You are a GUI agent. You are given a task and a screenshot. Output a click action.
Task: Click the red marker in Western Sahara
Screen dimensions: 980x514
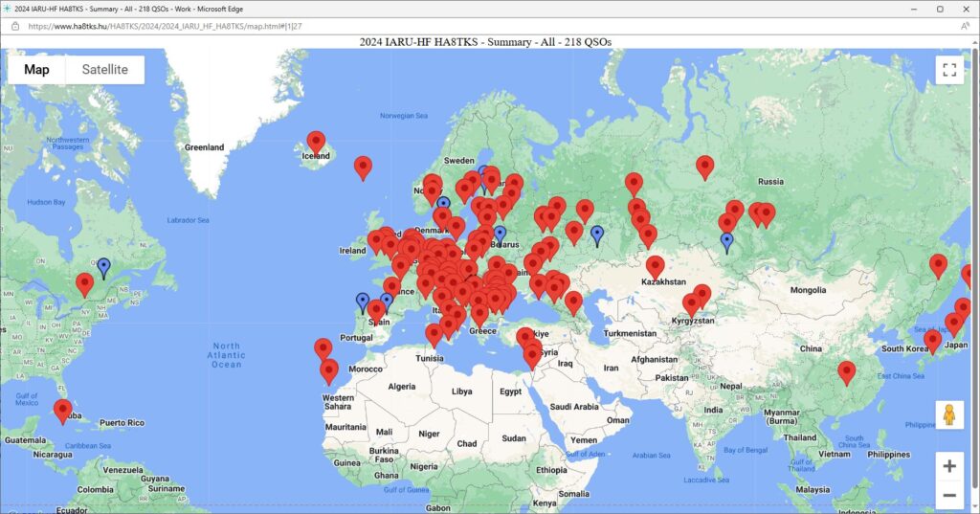click(329, 370)
